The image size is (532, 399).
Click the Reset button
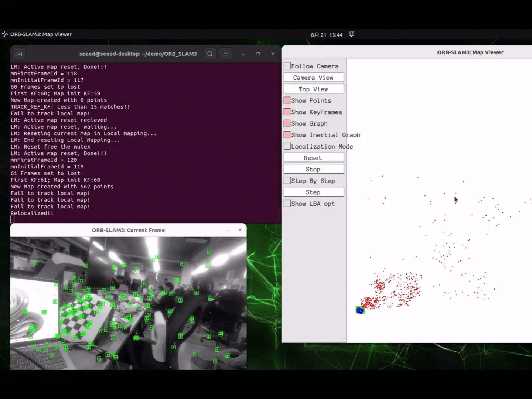click(x=313, y=158)
